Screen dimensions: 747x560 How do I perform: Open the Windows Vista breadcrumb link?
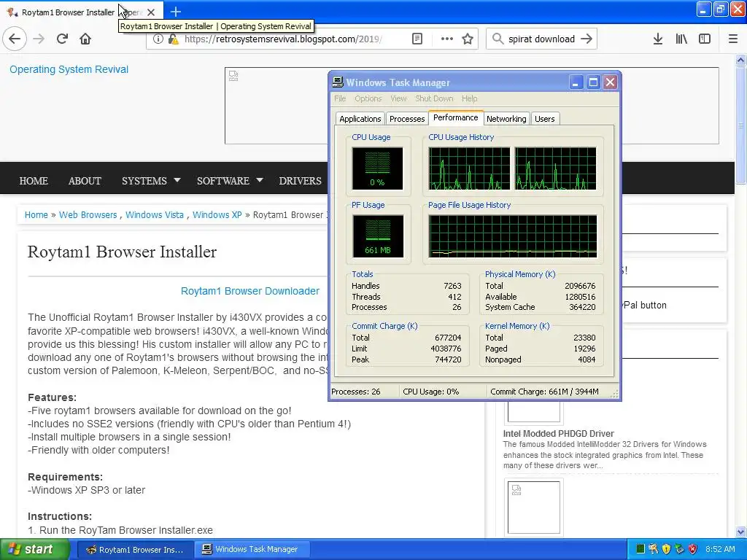coord(155,215)
